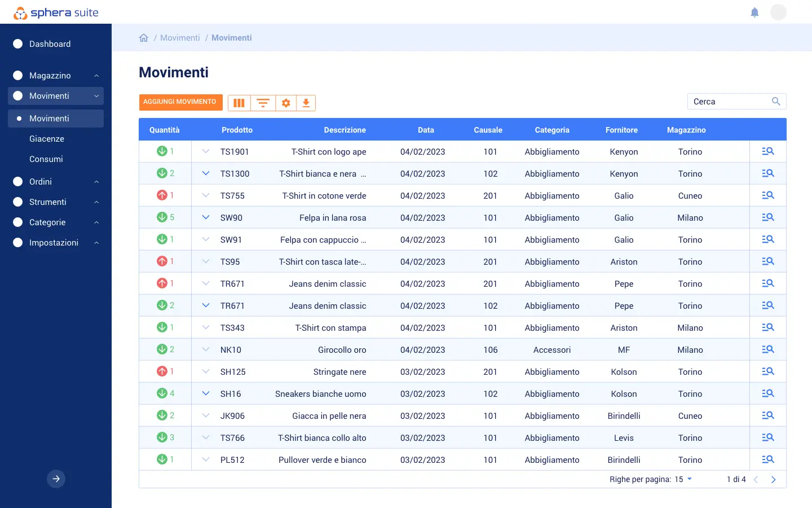
Task: Expand the Impostazioni sidebar section
Action: (56, 243)
